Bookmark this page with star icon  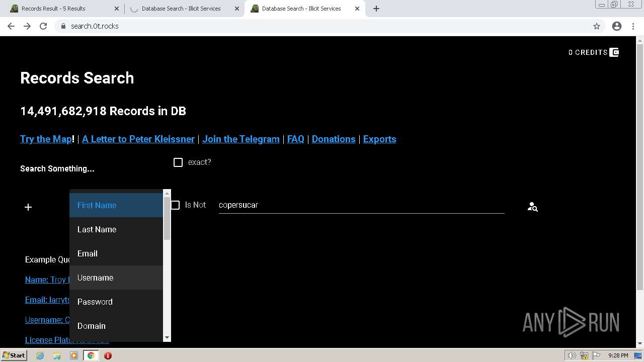coord(597,26)
